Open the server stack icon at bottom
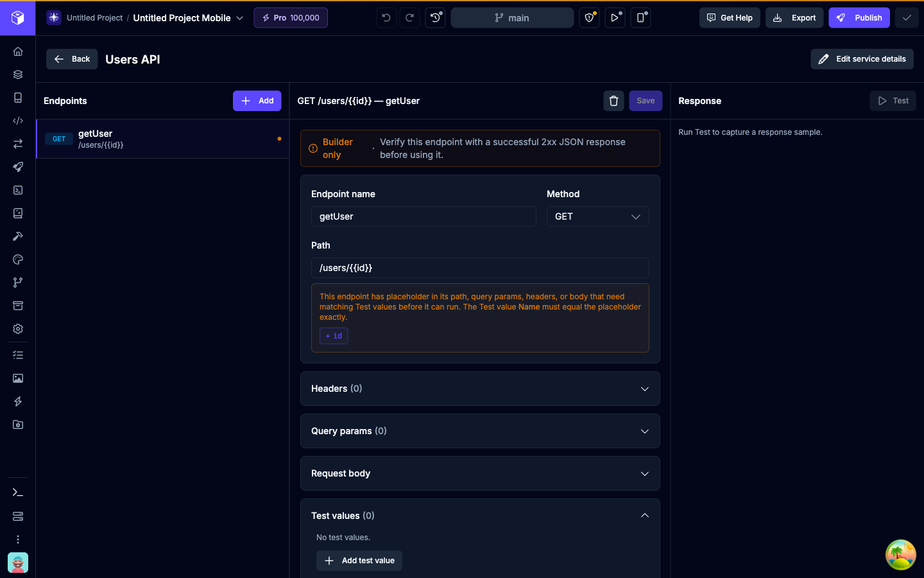924x578 pixels. click(18, 516)
